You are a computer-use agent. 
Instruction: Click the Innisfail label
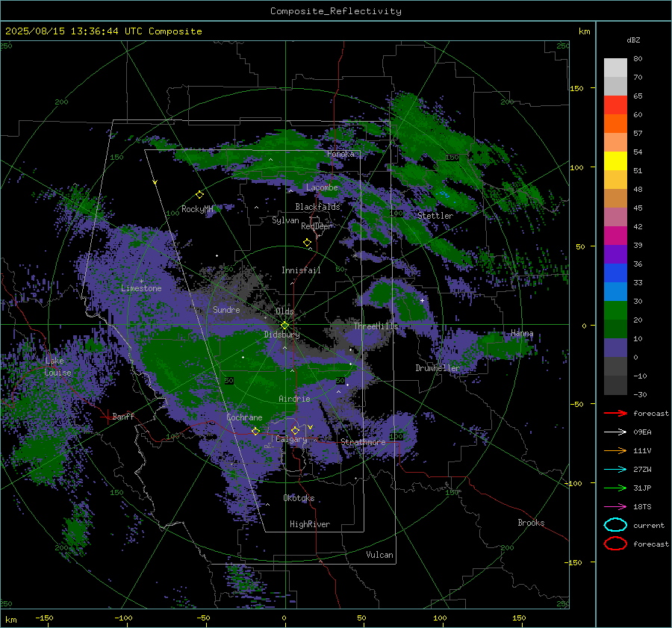pyautogui.click(x=301, y=270)
